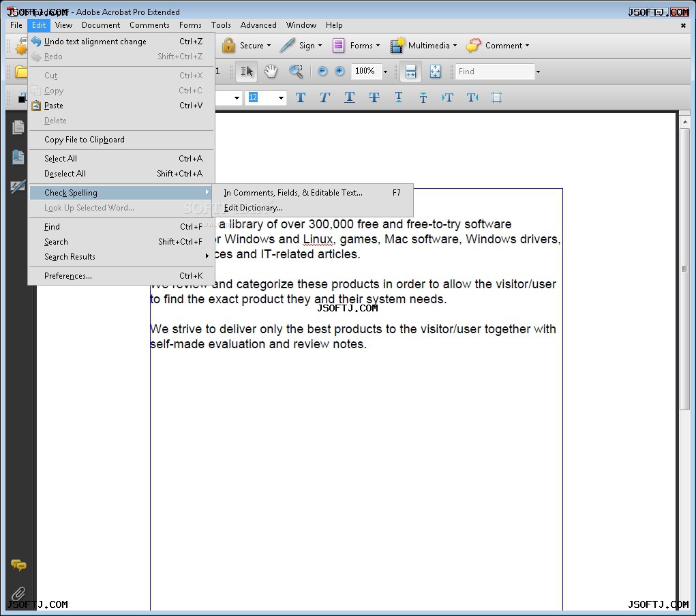696x616 pixels.
Task: Open the File menu
Action: coord(16,25)
